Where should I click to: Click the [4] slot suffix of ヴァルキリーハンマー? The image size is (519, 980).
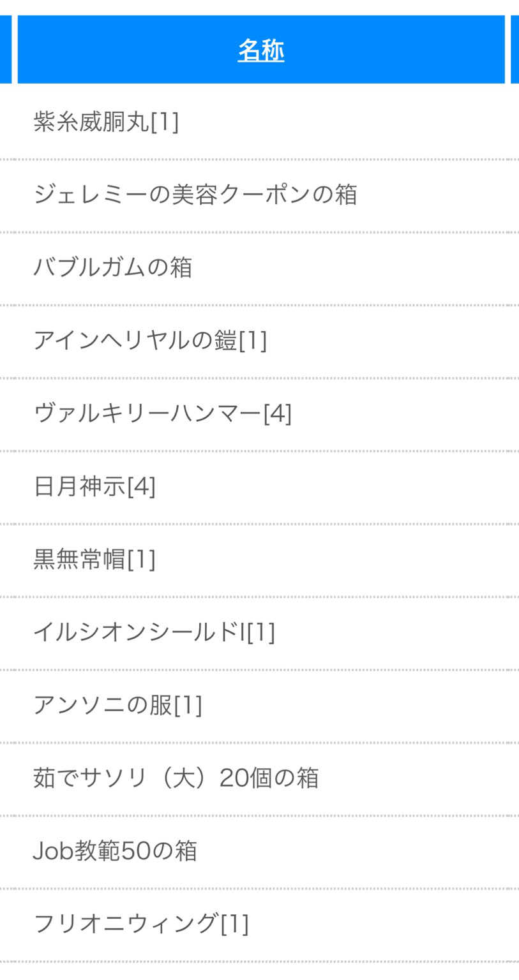(x=278, y=413)
